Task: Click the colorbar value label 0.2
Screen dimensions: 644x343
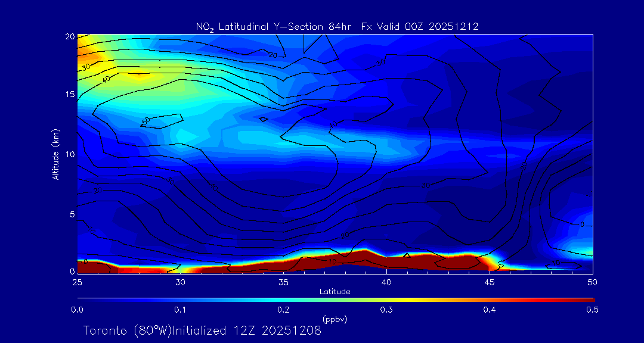Action: (x=283, y=310)
